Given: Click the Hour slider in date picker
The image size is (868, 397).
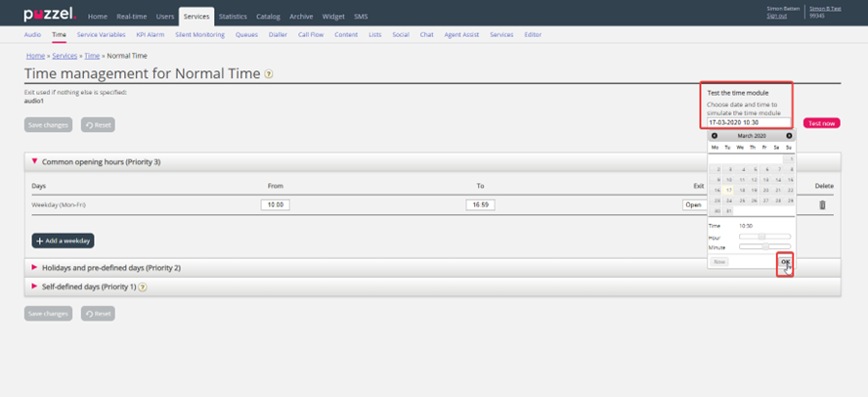Looking at the screenshot, I should [764, 237].
